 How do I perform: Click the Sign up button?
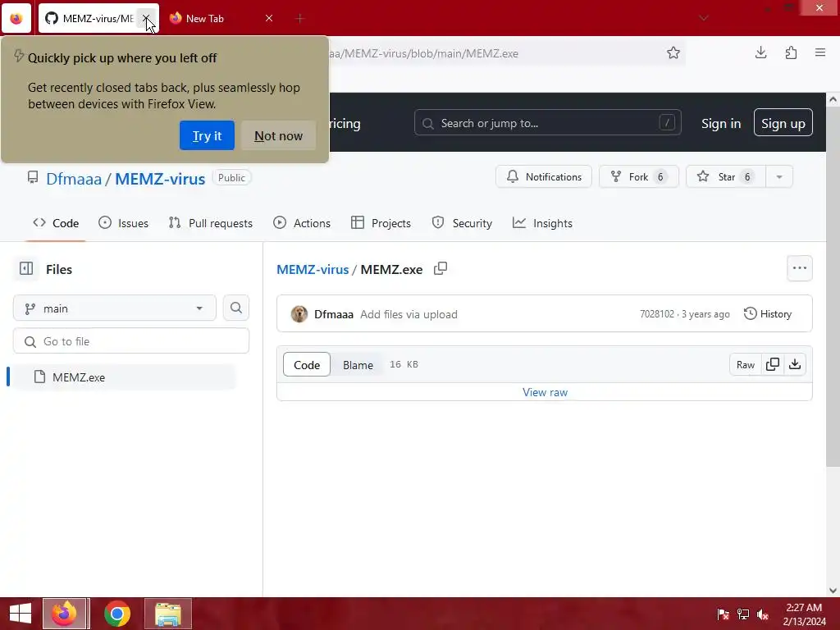point(783,123)
